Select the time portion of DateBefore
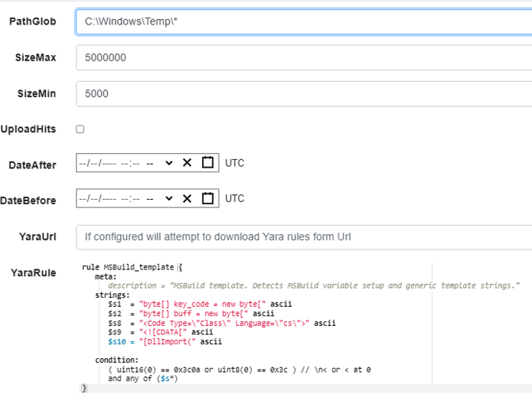Viewport: 532px width, 401px height. [x=131, y=199]
